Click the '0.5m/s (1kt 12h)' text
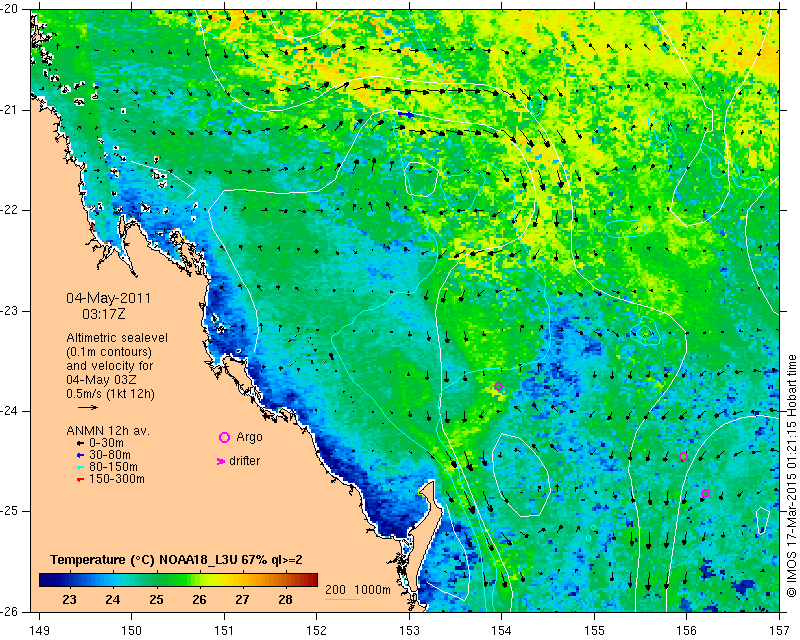The width and height of the screenshot is (800, 640). [x=110, y=393]
